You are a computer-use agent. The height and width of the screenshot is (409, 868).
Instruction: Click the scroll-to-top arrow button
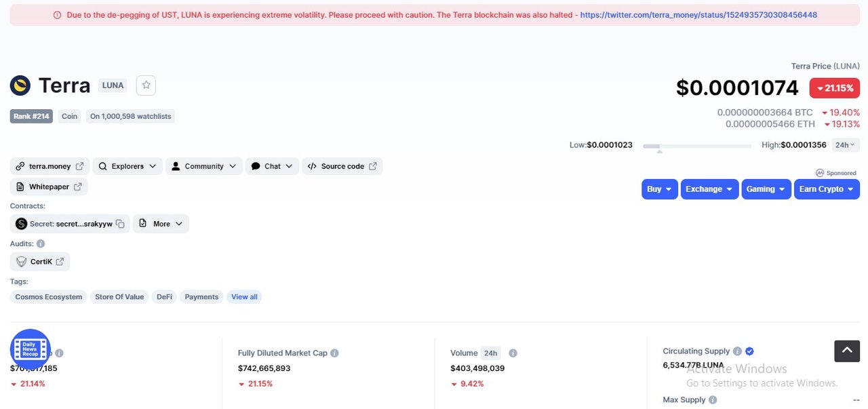click(x=847, y=351)
